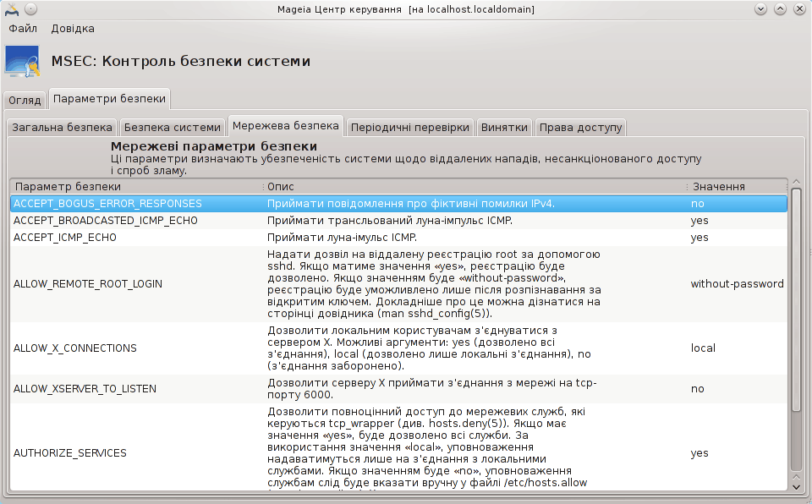Image resolution: width=812 pixels, height=504 pixels.
Task: Select the ALLOW_XSERVER_TO_LISTEN parameter
Action: coord(85,389)
